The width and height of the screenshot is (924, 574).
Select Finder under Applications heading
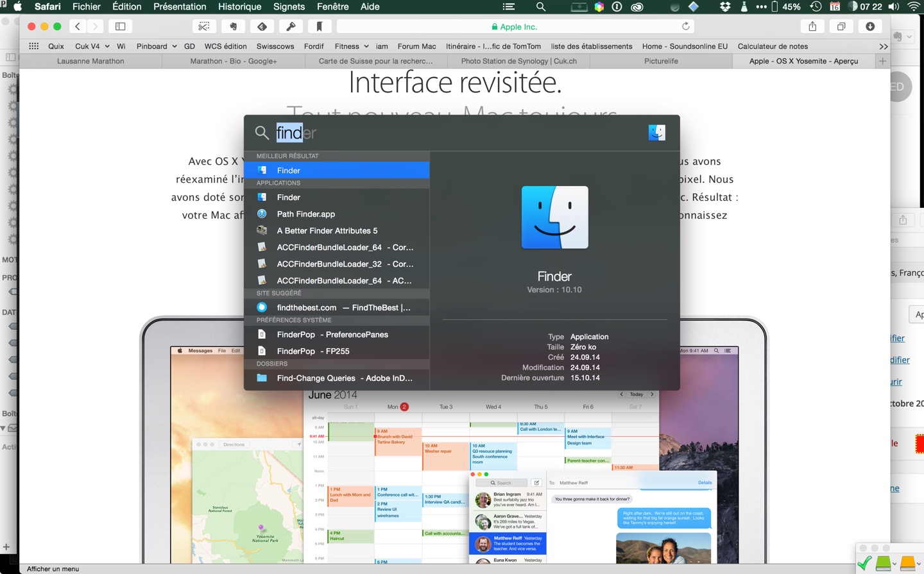click(x=336, y=197)
